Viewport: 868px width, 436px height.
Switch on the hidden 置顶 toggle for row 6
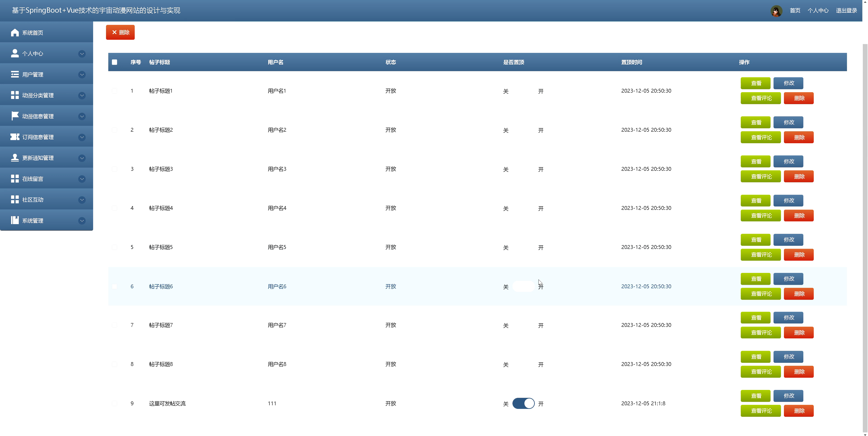(x=523, y=286)
